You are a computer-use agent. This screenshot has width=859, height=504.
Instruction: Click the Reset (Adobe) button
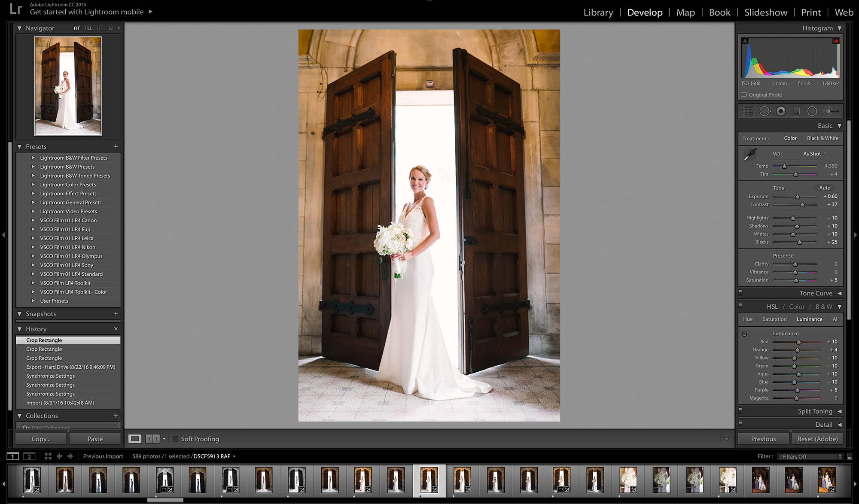point(817,439)
